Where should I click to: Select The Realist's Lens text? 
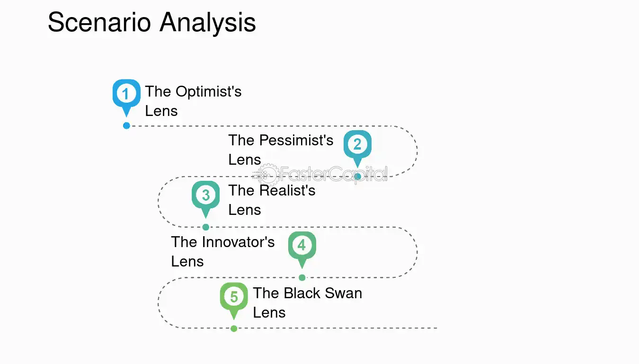272,200
